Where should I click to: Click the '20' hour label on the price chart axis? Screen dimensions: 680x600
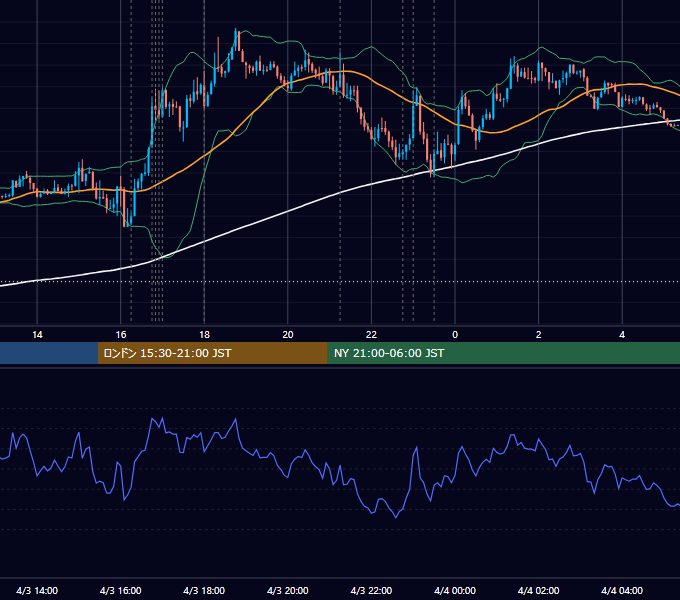pyautogui.click(x=288, y=335)
